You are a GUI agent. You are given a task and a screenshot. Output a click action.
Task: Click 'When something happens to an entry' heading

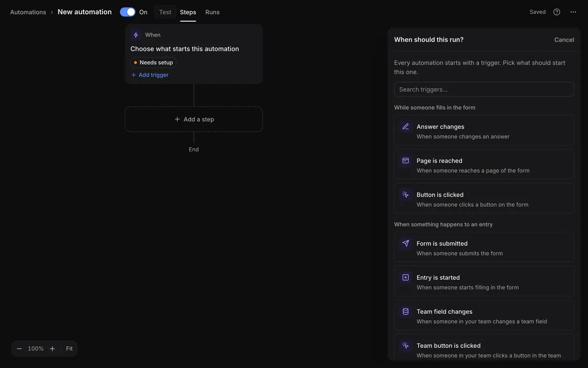[x=443, y=224]
